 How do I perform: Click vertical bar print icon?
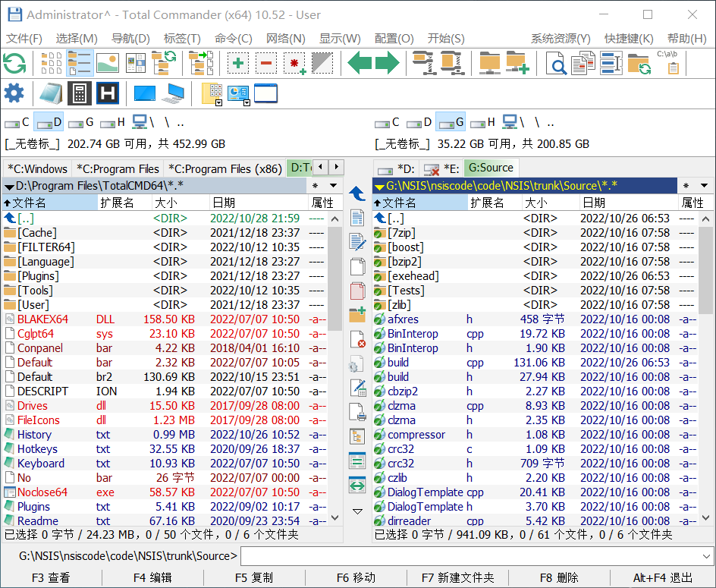(x=357, y=412)
